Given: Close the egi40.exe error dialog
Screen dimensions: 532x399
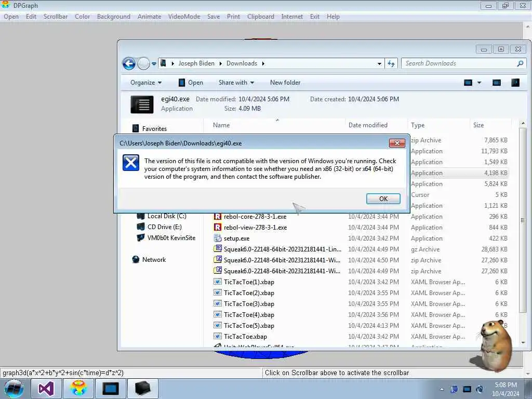Looking at the screenshot, I should (397, 143).
